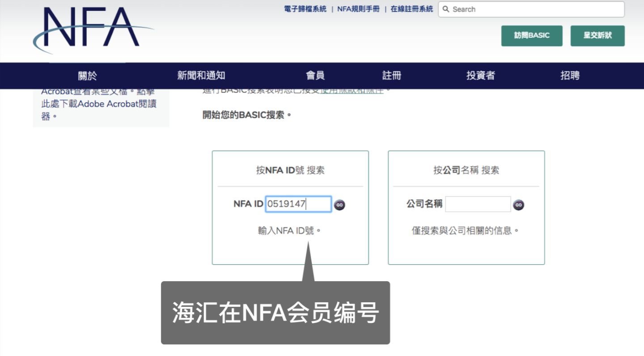This screenshot has height=356, width=644.
Task: Click the NFA ID input field
Action: pyautogui.click(x=298, y=204)
